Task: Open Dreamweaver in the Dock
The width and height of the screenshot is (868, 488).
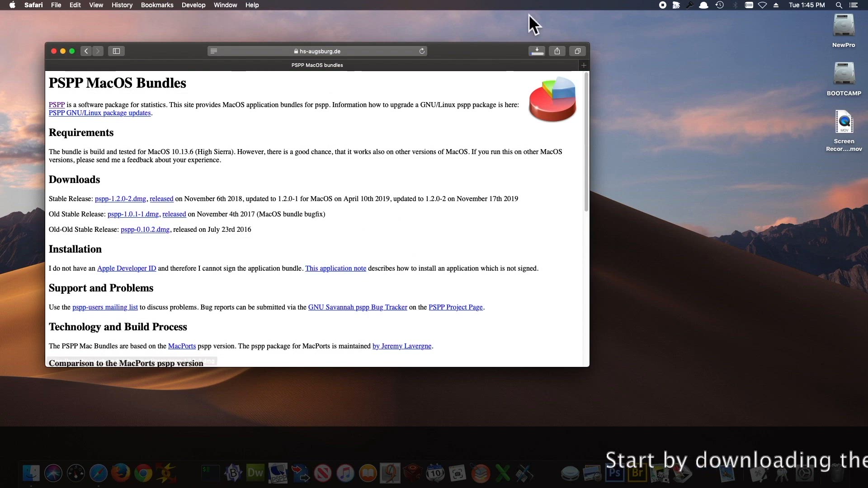Action: coord(255,473)
